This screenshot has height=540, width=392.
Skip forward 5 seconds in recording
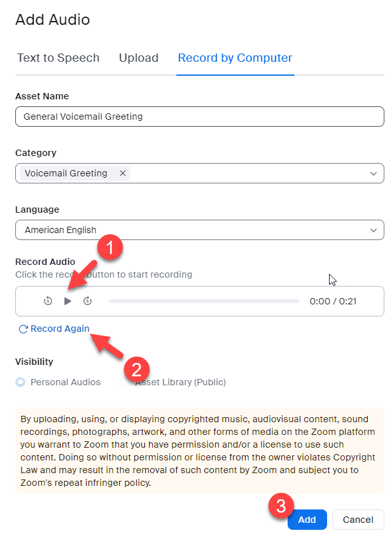(x=88, y=301)
